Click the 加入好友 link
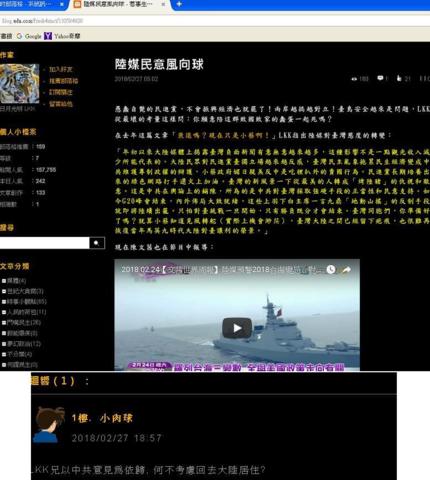 click(x=61, y=69)
